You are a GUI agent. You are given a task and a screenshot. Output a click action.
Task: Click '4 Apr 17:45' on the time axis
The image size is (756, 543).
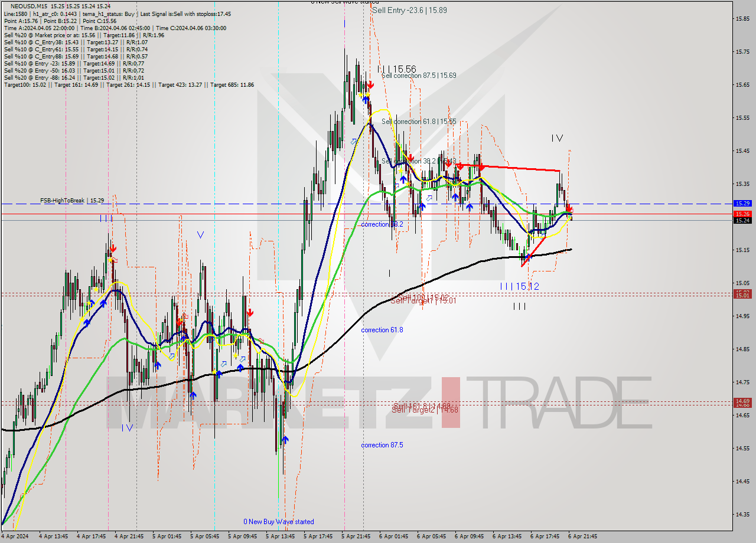coord(93,537)
